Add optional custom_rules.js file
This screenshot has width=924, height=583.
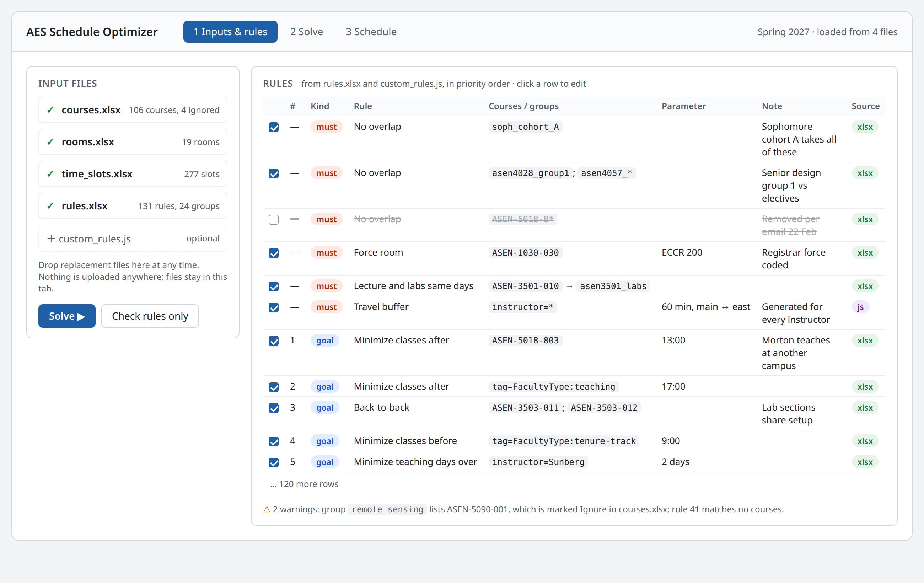coord(133,238)
